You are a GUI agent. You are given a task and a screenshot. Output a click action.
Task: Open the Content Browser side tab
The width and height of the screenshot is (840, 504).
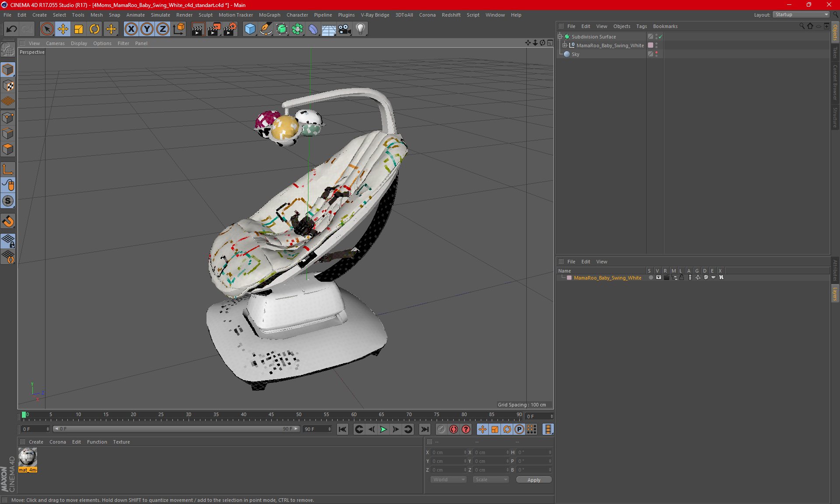835,82
